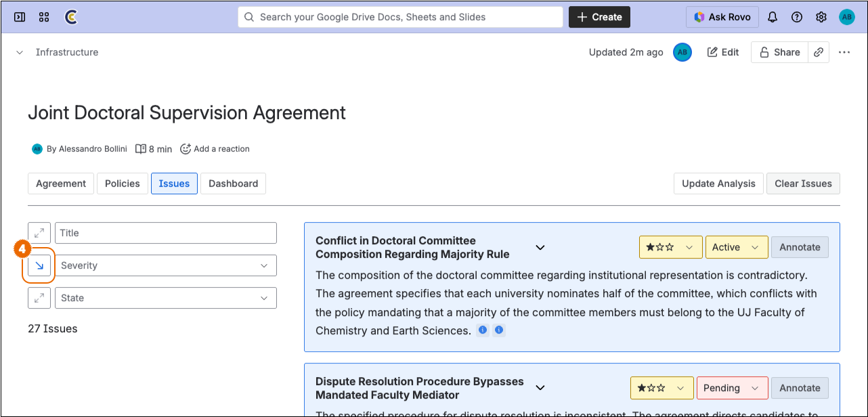Open the app switcher grid icon
This screenshot has height=417, width=868.
[44, 17]
